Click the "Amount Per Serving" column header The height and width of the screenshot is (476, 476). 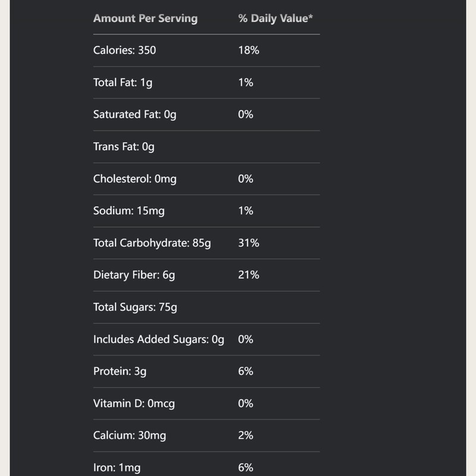(145, 18)
